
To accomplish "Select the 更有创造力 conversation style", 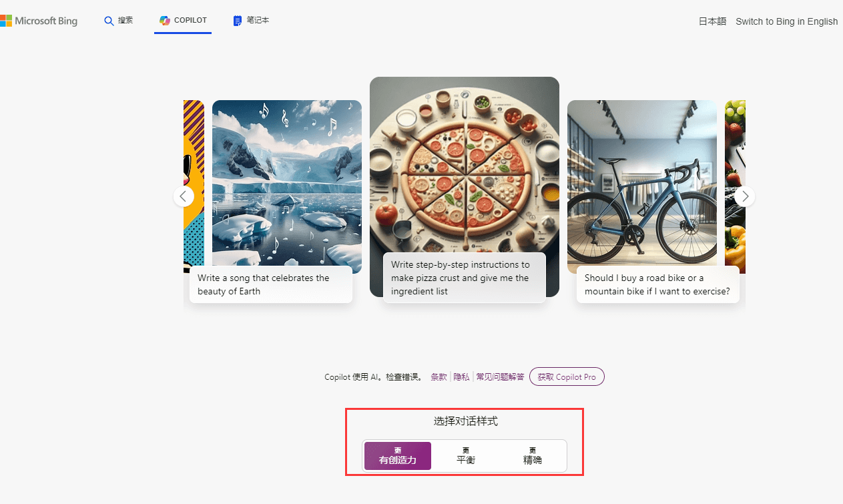I will [397, 455].
